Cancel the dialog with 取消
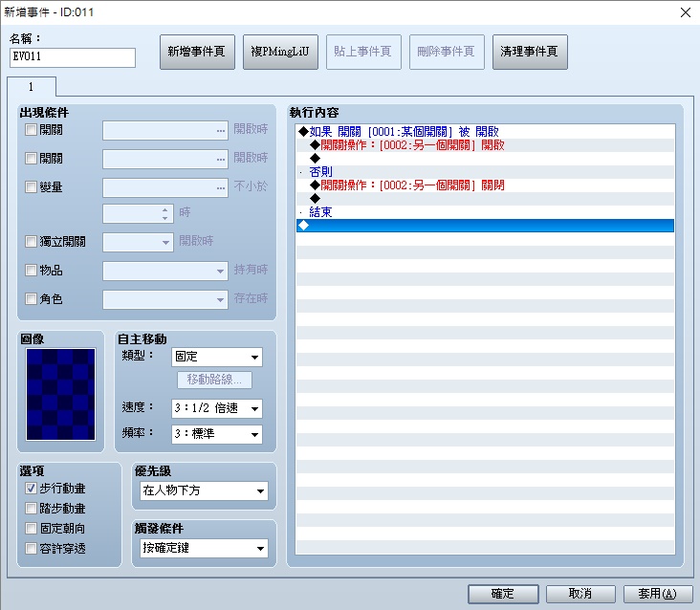This screenshot has height=610, width=700. (x=580, y=594)
